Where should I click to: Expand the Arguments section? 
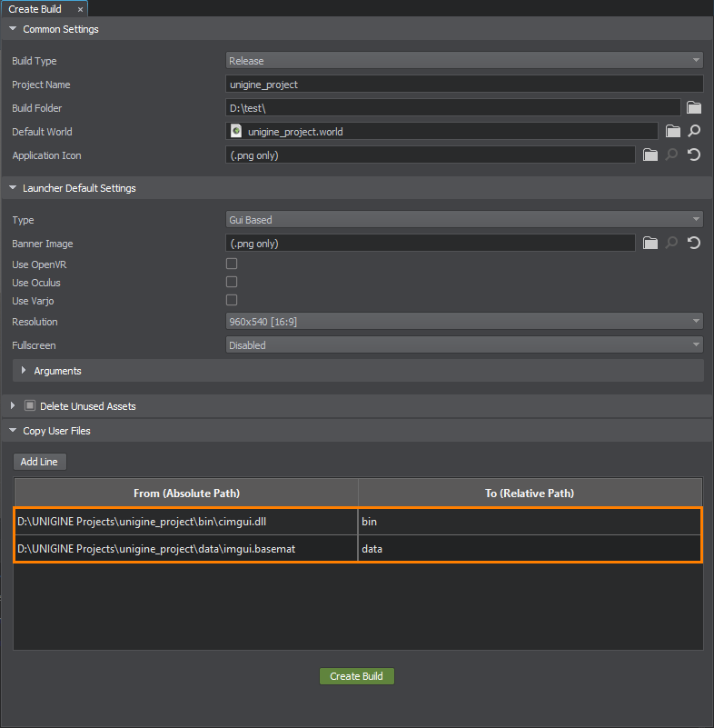(25, 371)
